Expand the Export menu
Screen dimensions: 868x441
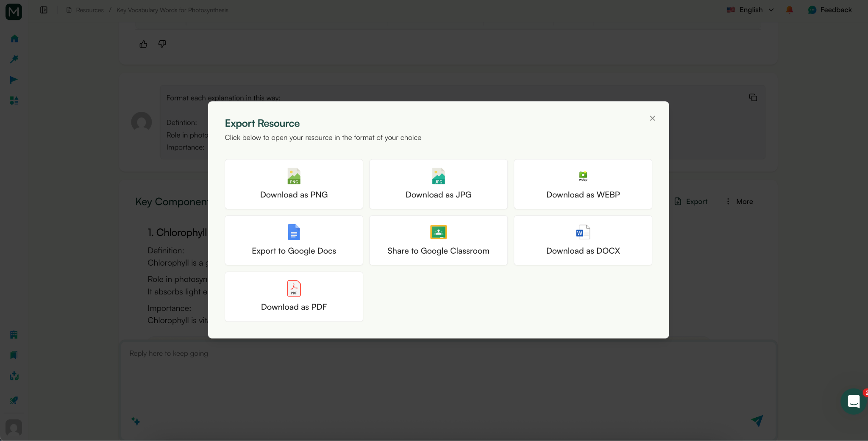[691, 201]
